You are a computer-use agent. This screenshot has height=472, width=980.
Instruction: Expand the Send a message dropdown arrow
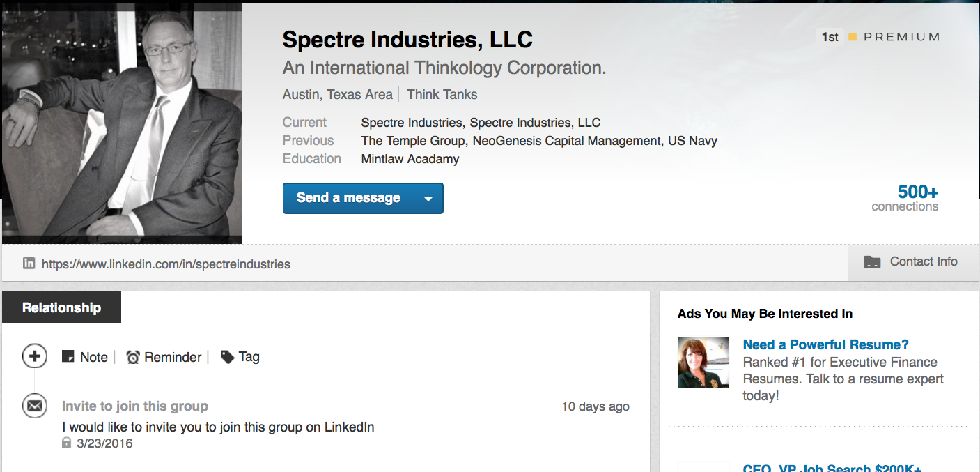[428, 198]
